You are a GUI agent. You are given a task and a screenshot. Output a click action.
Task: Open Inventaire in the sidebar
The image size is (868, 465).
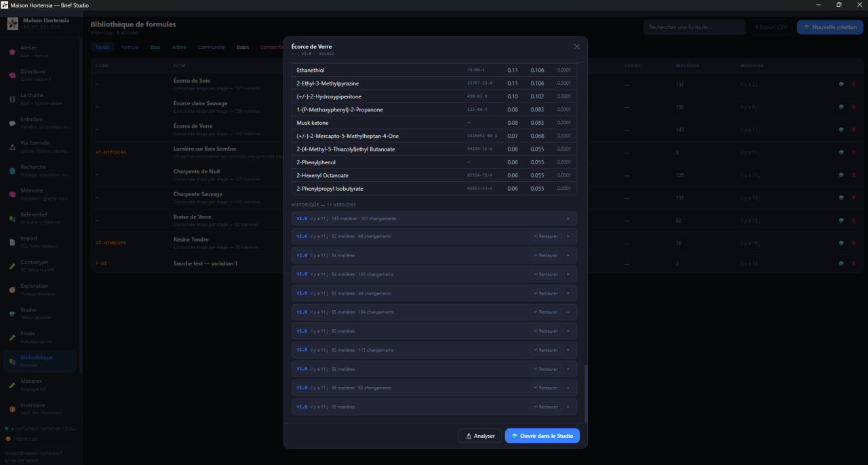tap(39, 409)
